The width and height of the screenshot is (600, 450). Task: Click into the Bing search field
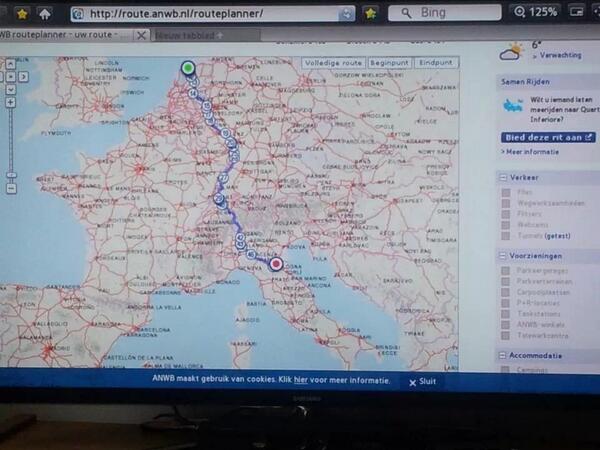tap(445, 13)
